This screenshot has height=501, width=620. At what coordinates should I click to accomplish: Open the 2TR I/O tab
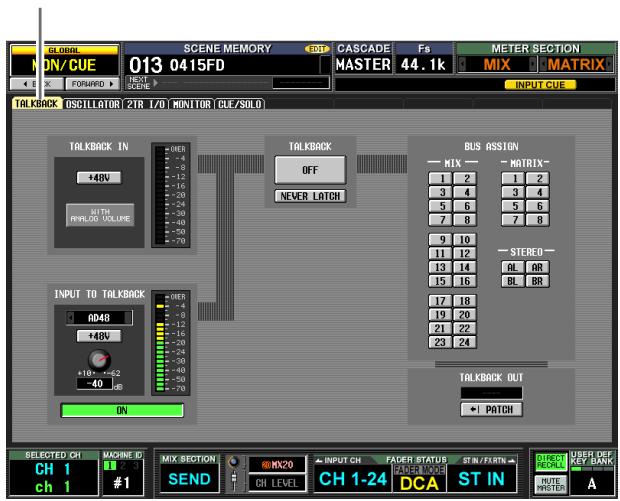click(x=146, y=104)
